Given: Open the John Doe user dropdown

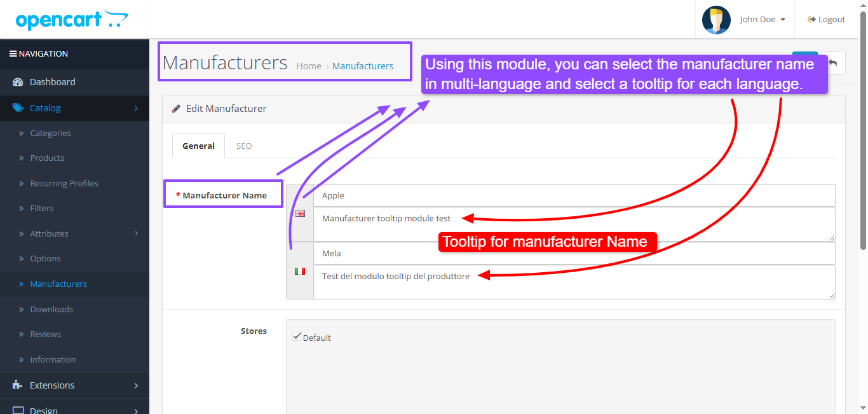Looking at the screenshot, I should coord(763,20).
